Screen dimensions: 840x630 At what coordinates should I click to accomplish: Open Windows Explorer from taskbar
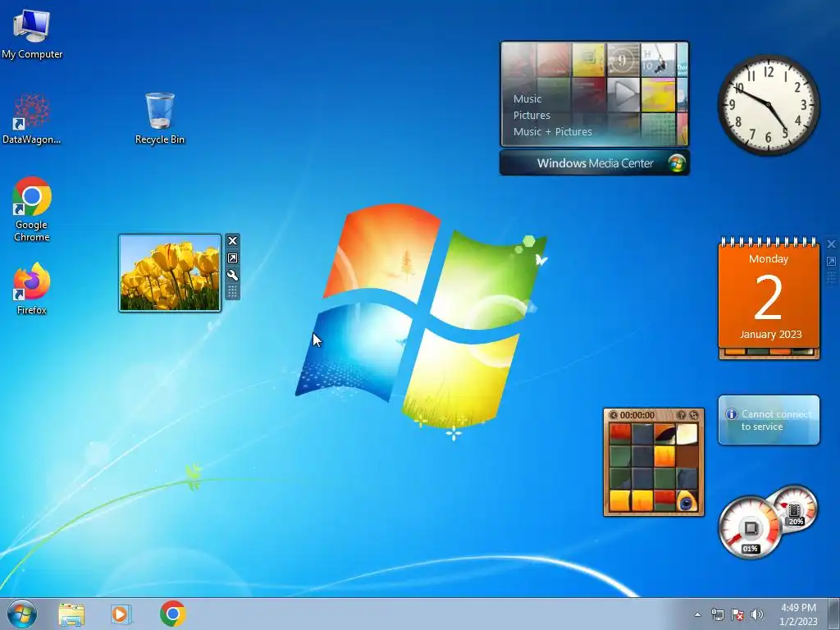pyautogui.click(x=71, y=614)
